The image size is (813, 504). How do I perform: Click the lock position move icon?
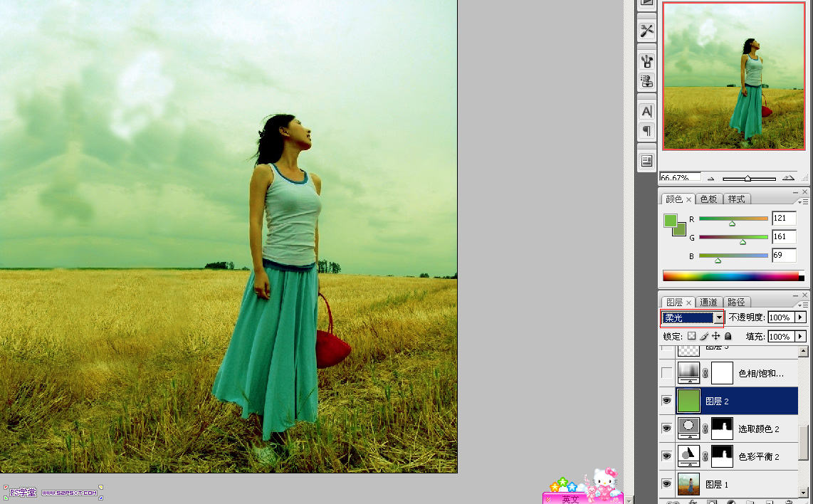716,336
